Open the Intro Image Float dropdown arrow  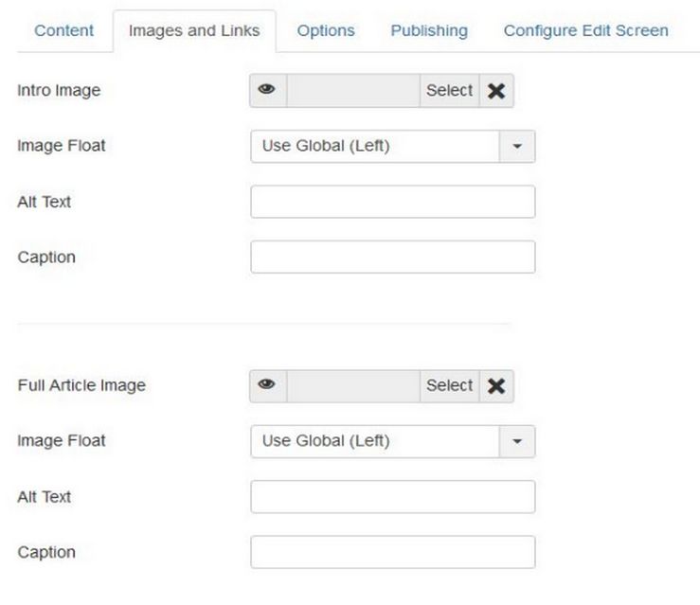517,147
